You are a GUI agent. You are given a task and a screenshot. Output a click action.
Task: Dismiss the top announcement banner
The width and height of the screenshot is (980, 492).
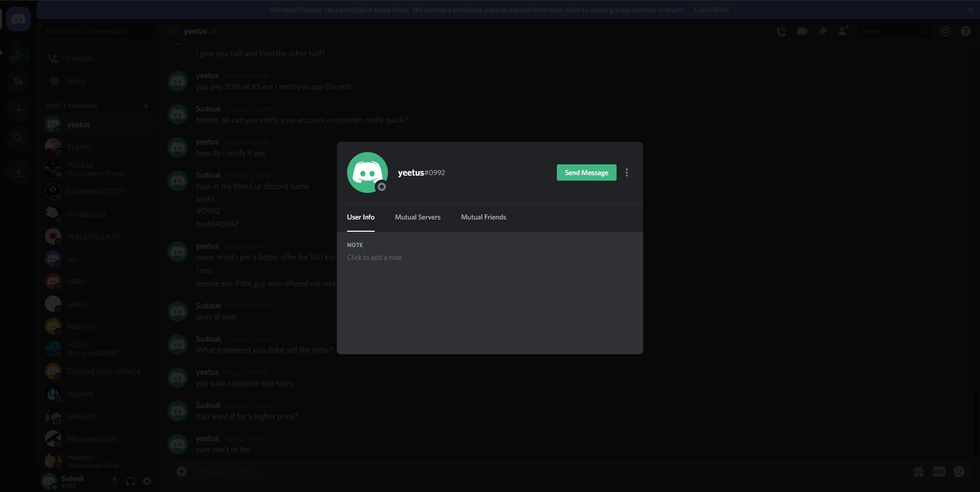[x=971, y=10]
